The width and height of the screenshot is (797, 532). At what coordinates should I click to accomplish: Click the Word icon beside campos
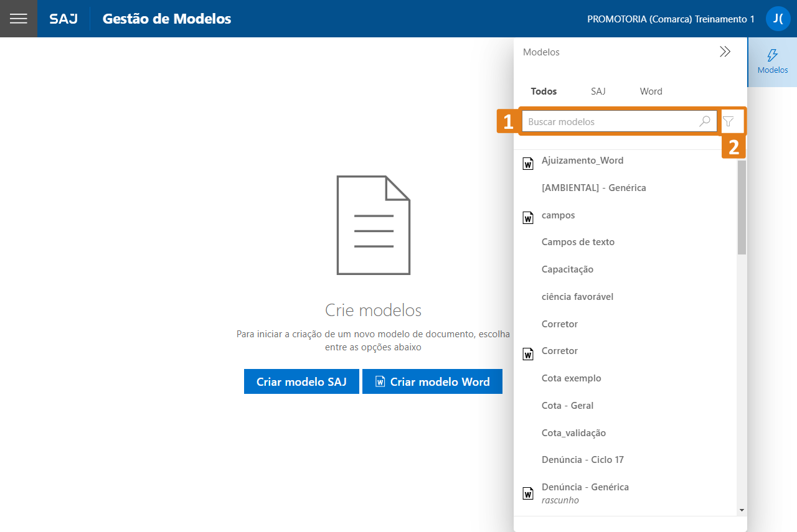coord(528,218)
